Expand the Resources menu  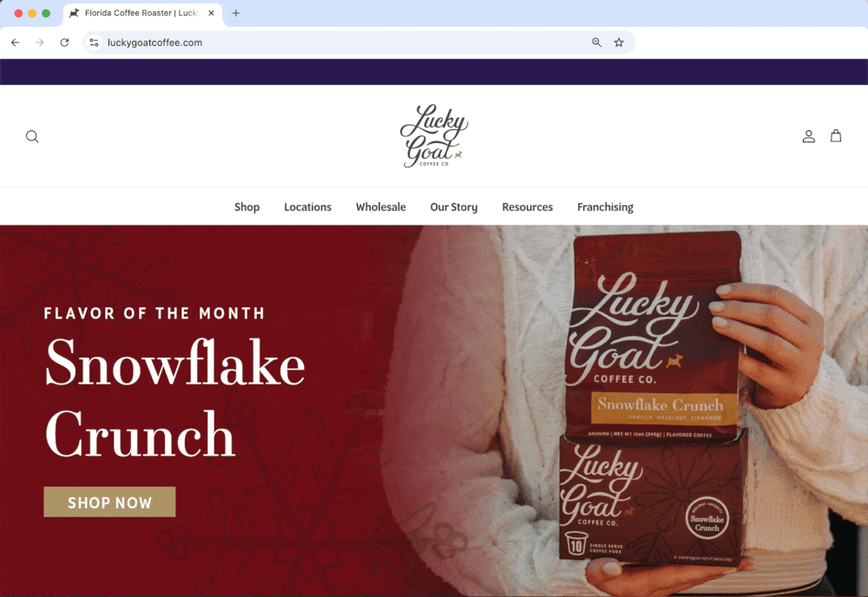click(x=528, y=207)
